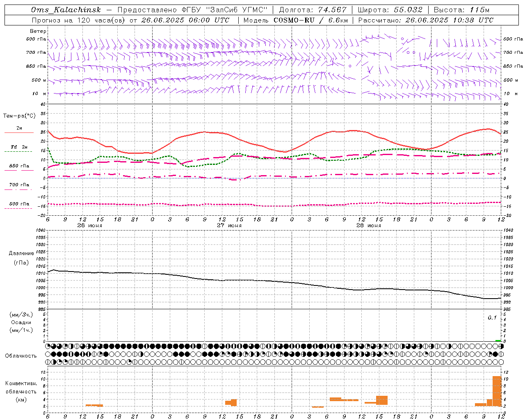The image size is (525, 420).
Task: Click the '700 гПа' legend entry in temperature panel
Action: (19, 185)
